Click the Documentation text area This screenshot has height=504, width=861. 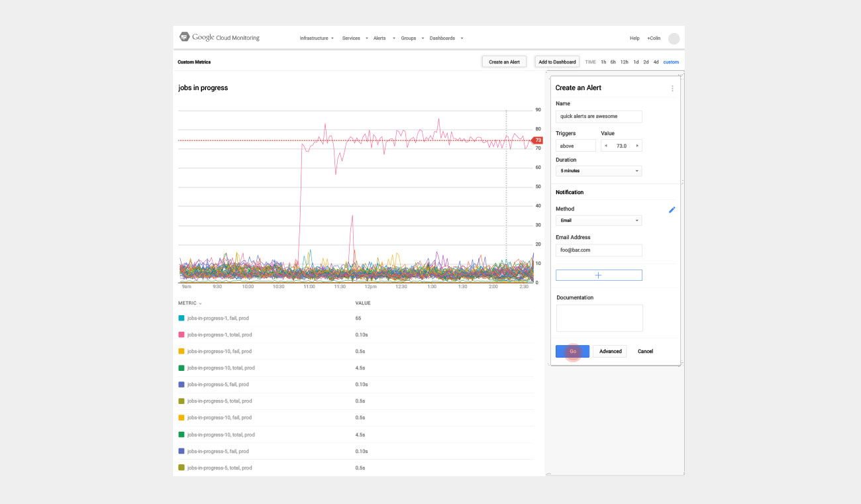click(x=599, y=318)
